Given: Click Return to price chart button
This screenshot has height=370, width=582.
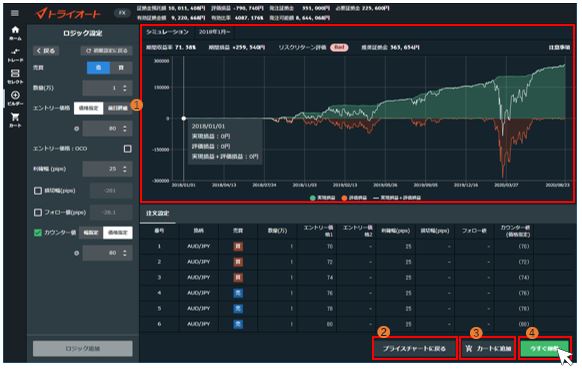Looking at the screenshot, I should (415, 348).
